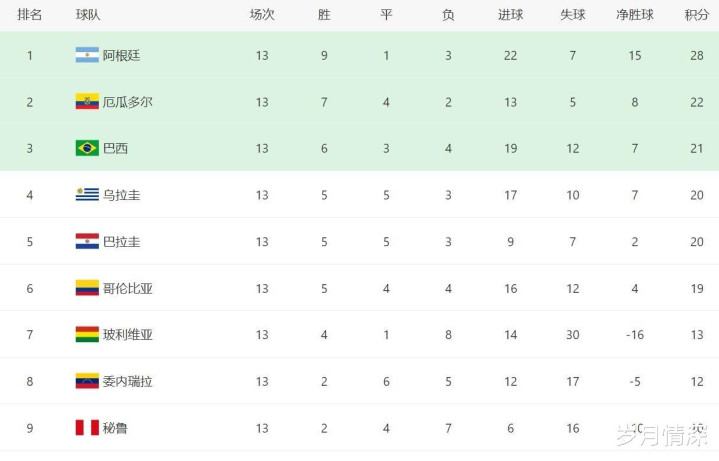The image size is (719, 461).
Task: Click the 球队 column header
Action: pos(88,15)
